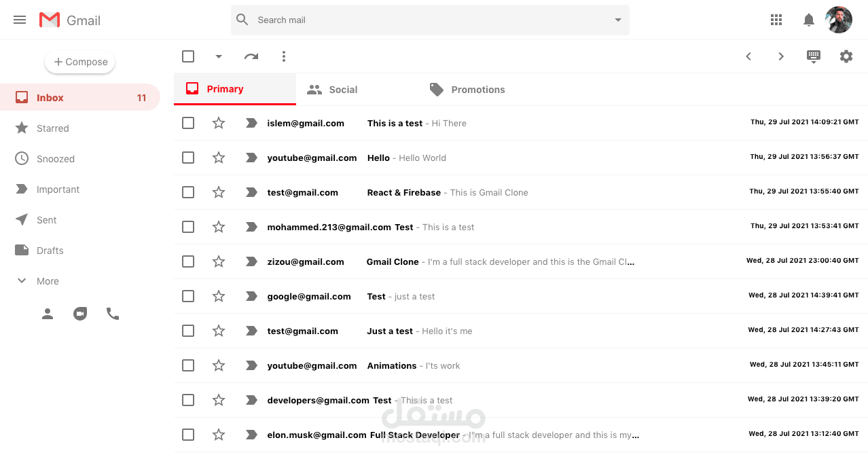Open the 'Full Stack Developer' email subject
The width and height of the screenshot is (868, 455).
pos(414,435)
